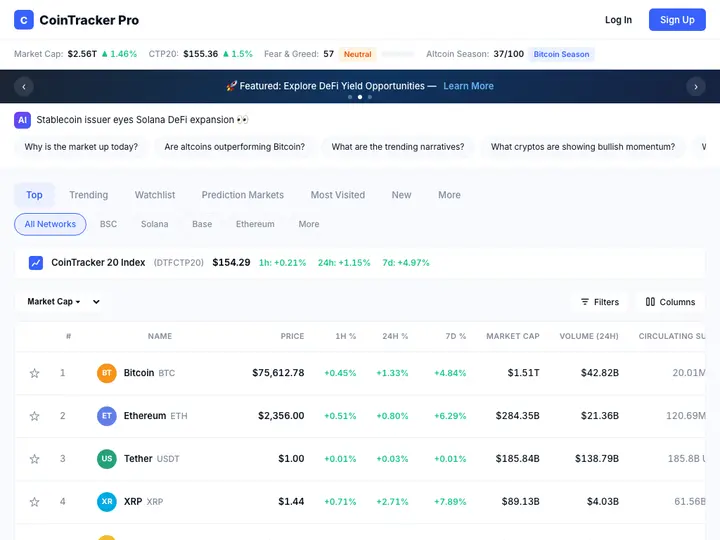This screenshot has width=720, height=540.
Task: Star XRP to add to watchlist
Action: [34, 502]
